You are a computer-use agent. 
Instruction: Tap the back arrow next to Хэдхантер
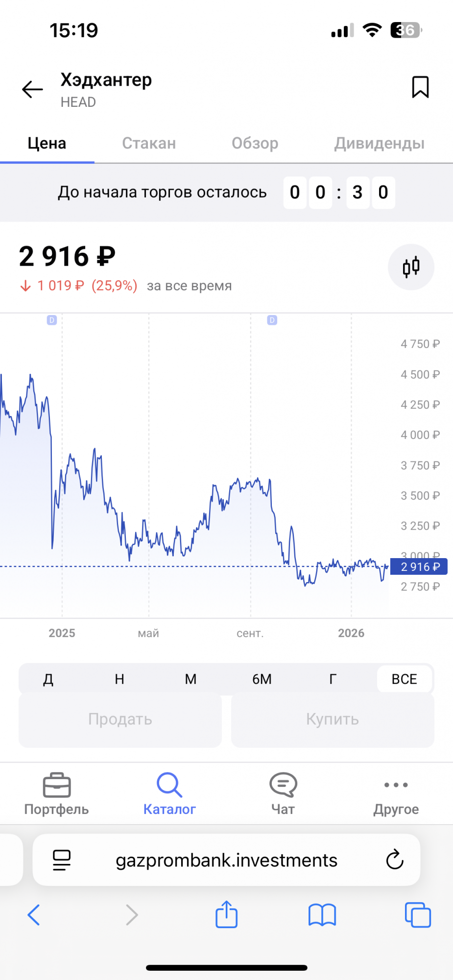pyautogui.click(x=33, y=89)
